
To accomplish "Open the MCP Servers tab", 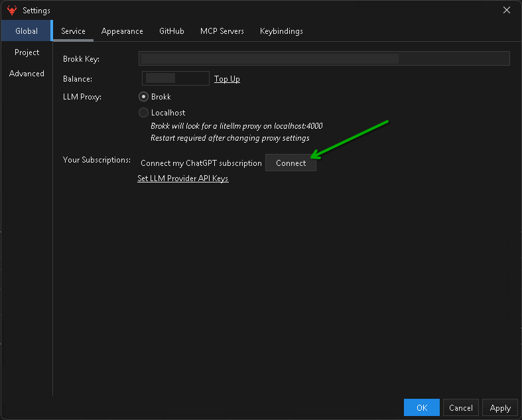I will point(222,31).
